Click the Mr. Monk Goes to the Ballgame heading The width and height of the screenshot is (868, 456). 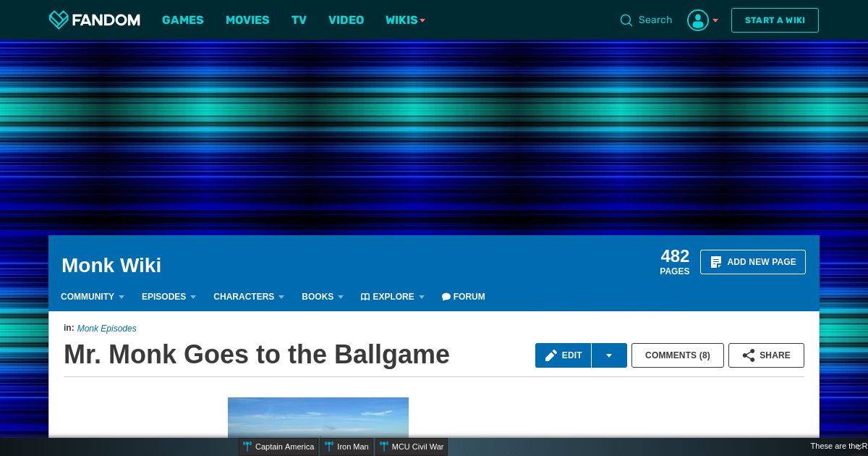pyautogui.click(x=257, y=355)
